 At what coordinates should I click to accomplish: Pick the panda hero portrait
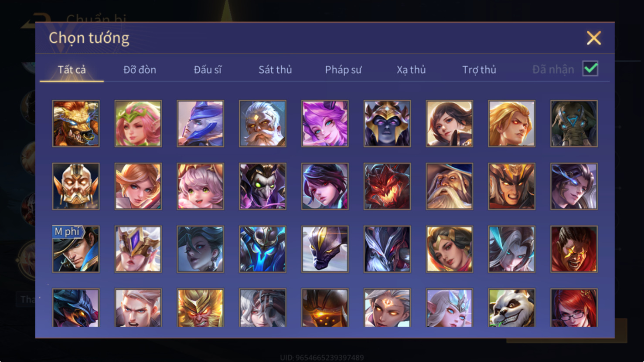coord(511,308)
